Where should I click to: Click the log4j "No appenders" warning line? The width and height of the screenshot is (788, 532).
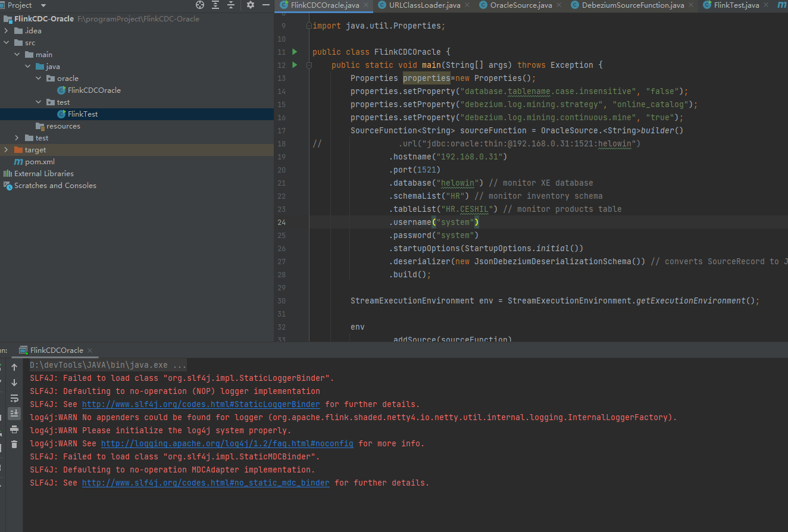point(354,418)
